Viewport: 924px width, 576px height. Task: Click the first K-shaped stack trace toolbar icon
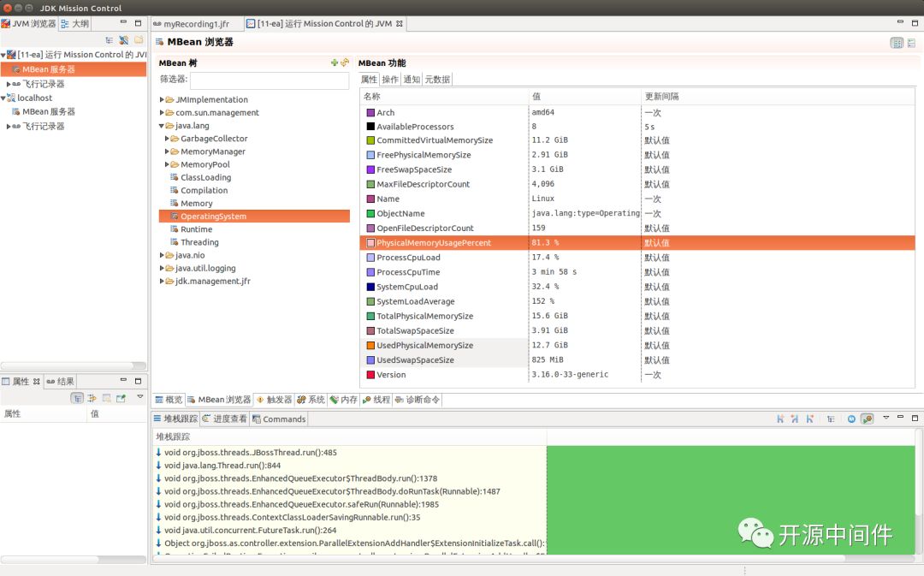(780, 419)
